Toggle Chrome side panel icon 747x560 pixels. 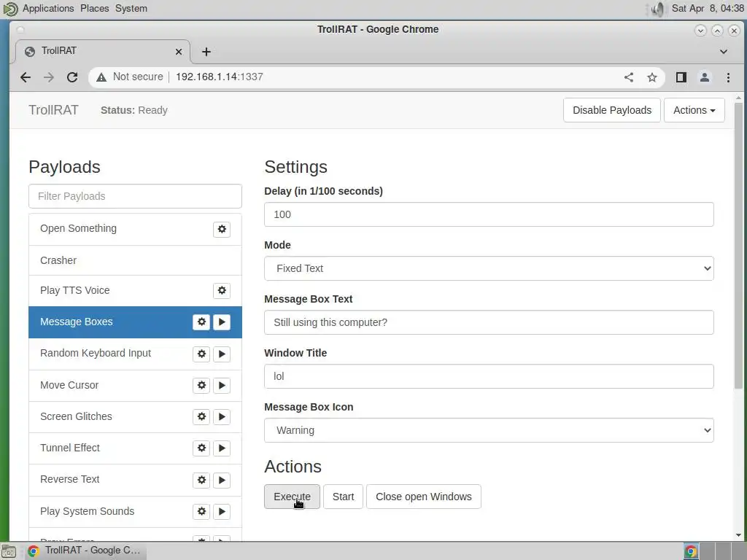(681, 77)
